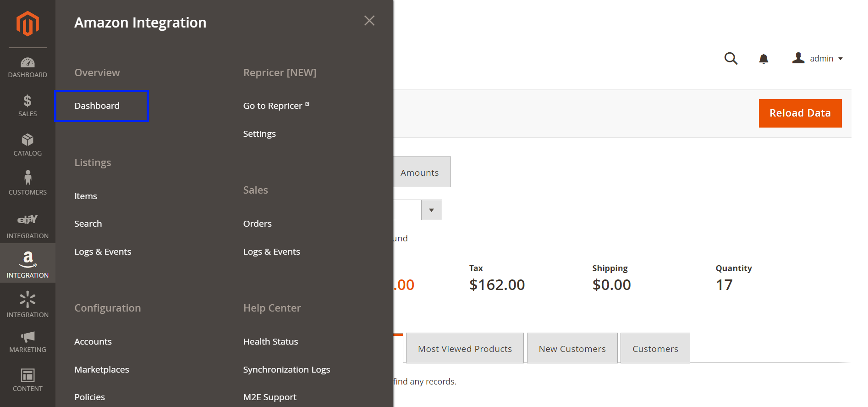
Task: Open the dropdown below the Amazon tab
Action: point(431,210)
